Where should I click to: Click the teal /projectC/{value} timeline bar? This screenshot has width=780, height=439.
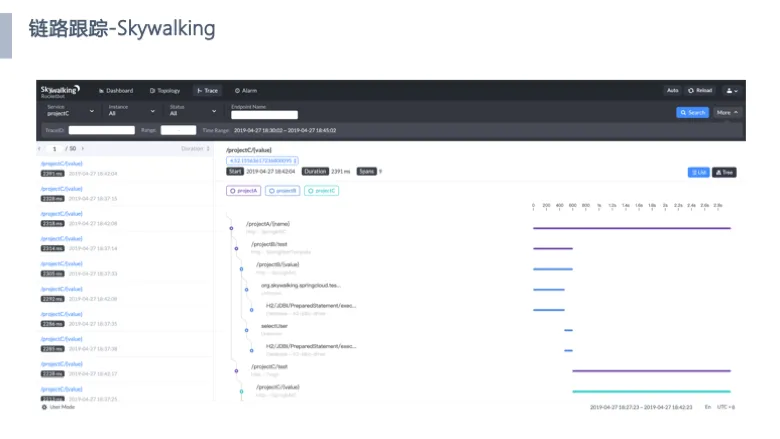pyautogui.click(x=652, y=391)
